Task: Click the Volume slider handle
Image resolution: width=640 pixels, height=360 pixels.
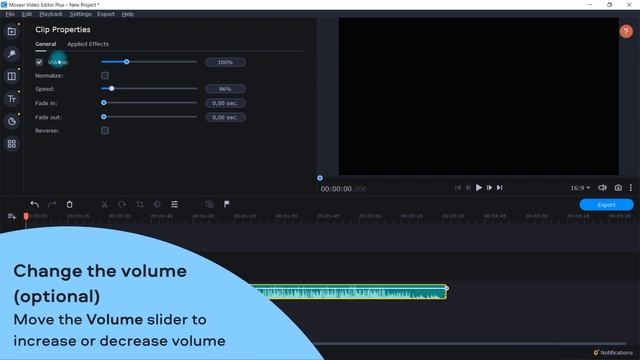Action: tap(127, 62)
